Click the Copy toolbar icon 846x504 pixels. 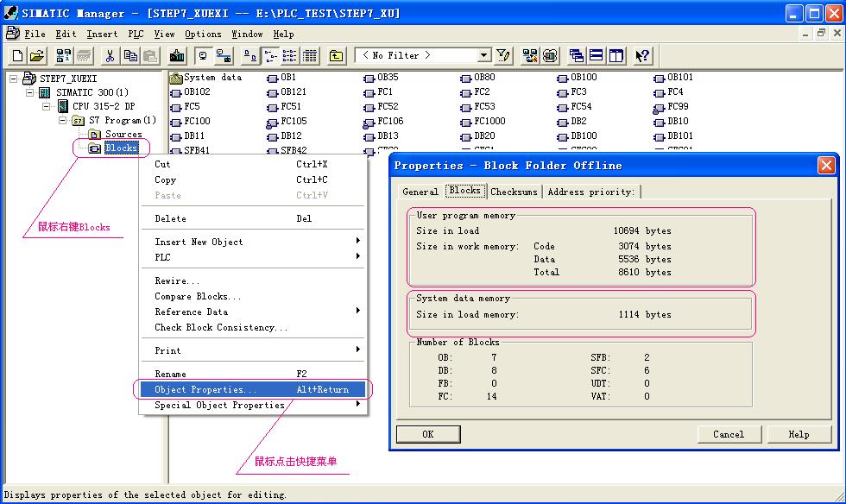[x=130, y=55]
